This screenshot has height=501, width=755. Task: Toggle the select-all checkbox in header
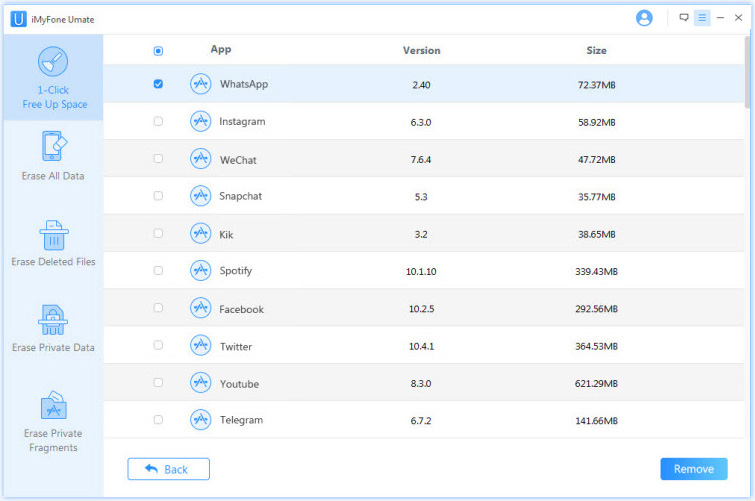pyautogui.click(x=158, y=51)
